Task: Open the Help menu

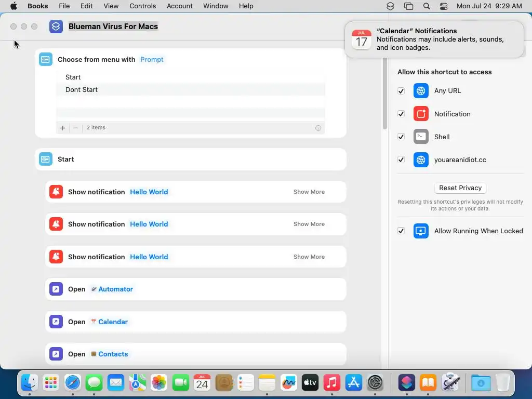Action: 246,6
